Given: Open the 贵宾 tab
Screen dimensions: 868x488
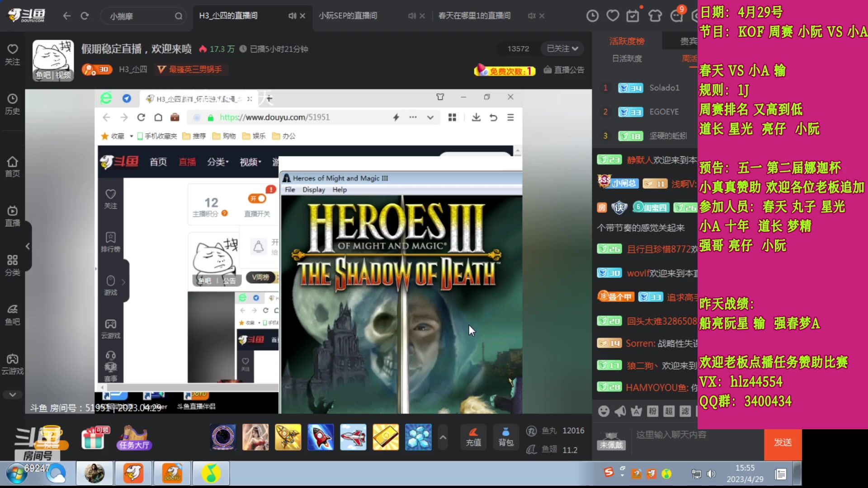Looking at the screenshot, I should click(689, 41).
